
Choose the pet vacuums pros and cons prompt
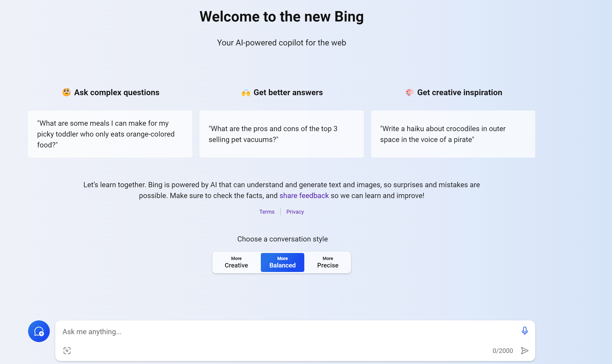pyautogui.click(x=281, y=134)
